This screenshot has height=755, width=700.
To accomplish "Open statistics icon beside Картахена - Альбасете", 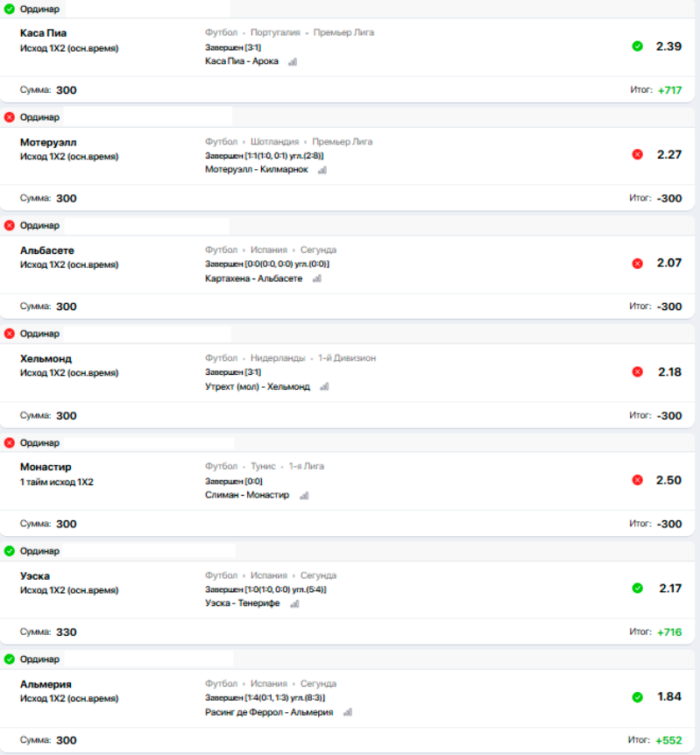I will coord(316,279).
